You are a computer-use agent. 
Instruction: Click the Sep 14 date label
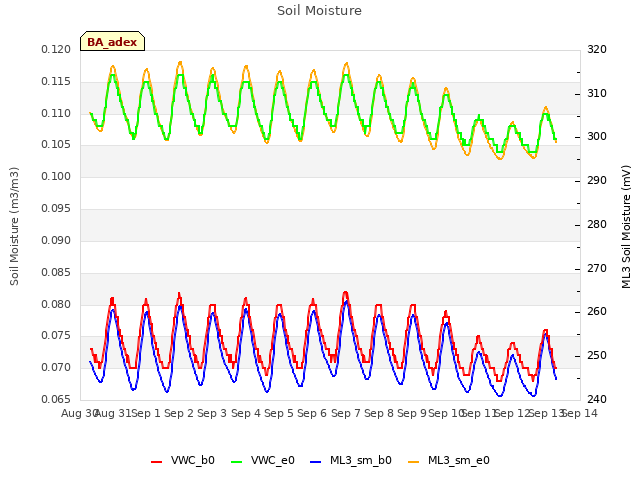pos(580,413)
